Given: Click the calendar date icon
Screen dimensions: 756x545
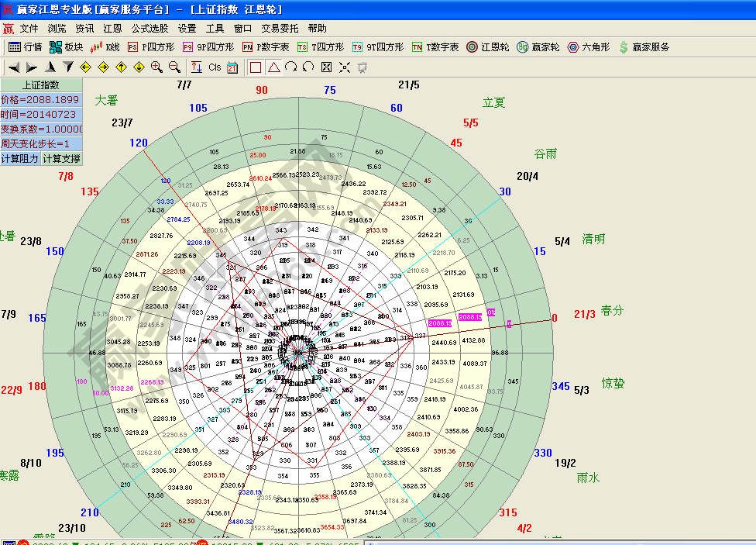Looking at the screenshot, I should pyautogui.click(x=232, y=67).
